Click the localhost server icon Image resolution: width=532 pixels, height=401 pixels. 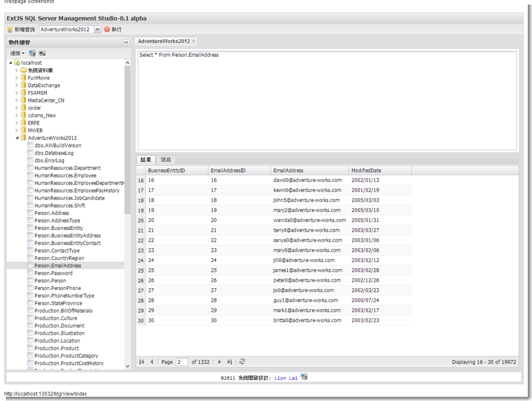click(x=17, y=63)
